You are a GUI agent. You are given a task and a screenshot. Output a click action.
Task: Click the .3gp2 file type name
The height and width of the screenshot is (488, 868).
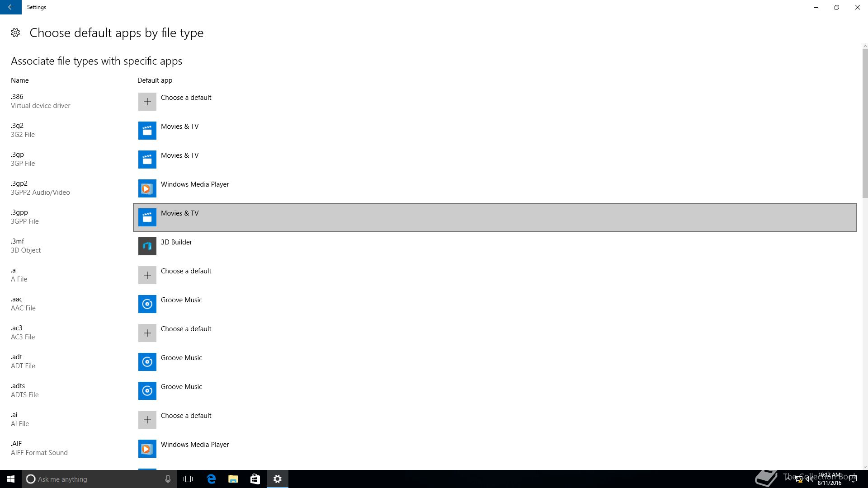click(x=19, y=183)
